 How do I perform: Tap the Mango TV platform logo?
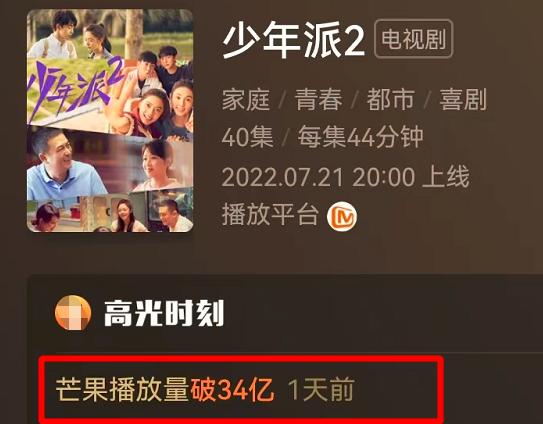342,216
